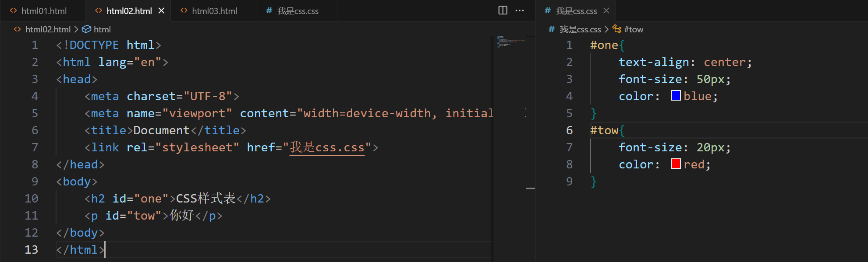Image resolution: width=868 pixels, height=262 pixels.
Task: Click 我是css.css in the right breadcrumb
Action: coord(580,29)
